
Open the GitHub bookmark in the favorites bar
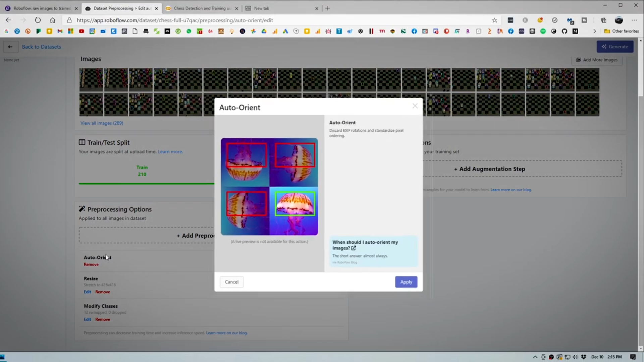pos(565,31)
